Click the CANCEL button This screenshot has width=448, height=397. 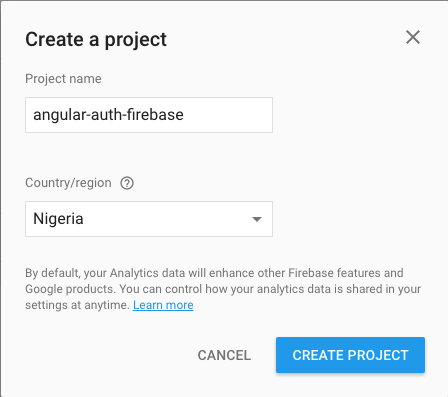224,355
